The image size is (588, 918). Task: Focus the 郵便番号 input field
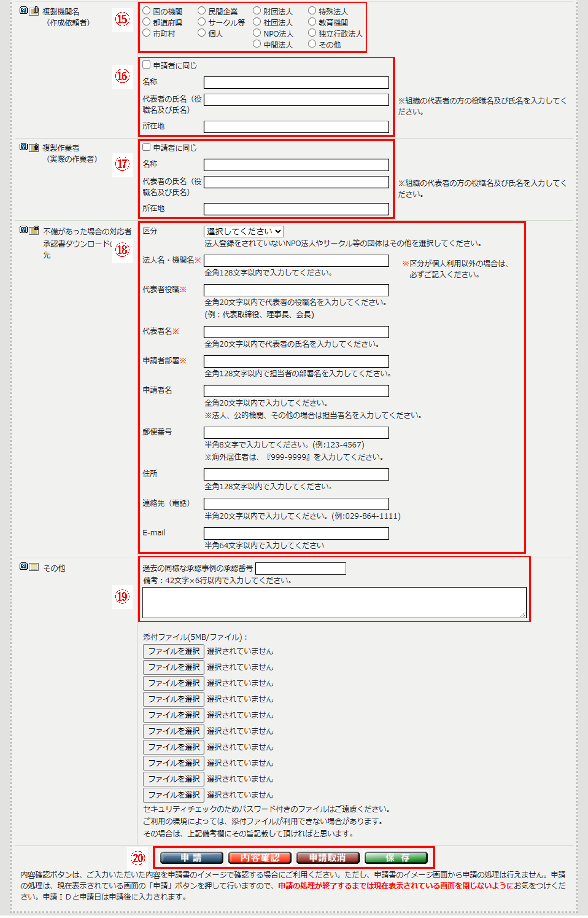296,433
